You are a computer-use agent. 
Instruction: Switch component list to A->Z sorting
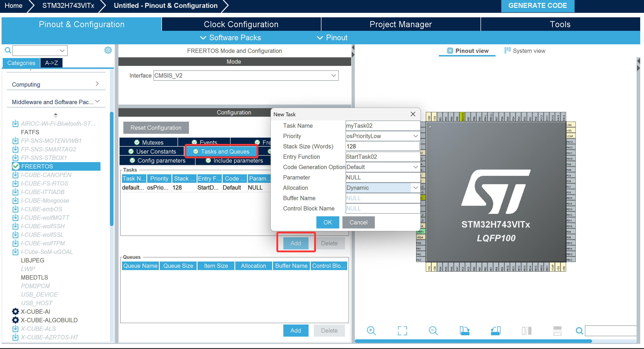(x=51, y=63)
